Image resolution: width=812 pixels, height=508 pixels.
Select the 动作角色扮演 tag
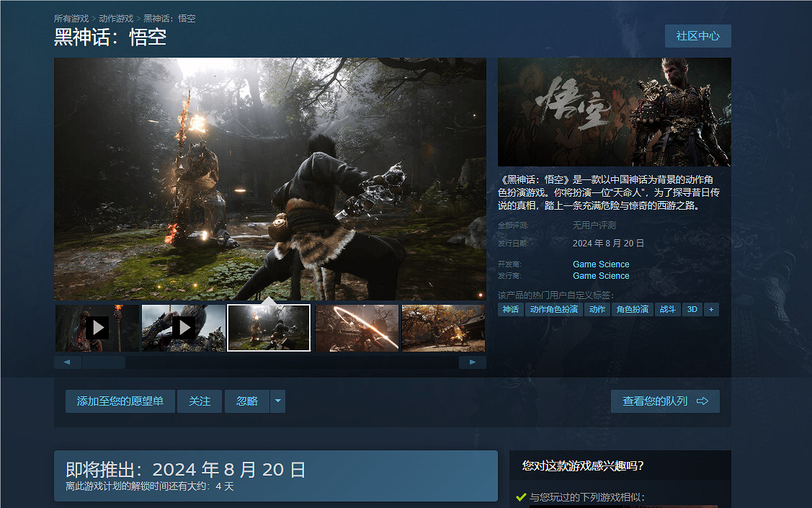553,309
